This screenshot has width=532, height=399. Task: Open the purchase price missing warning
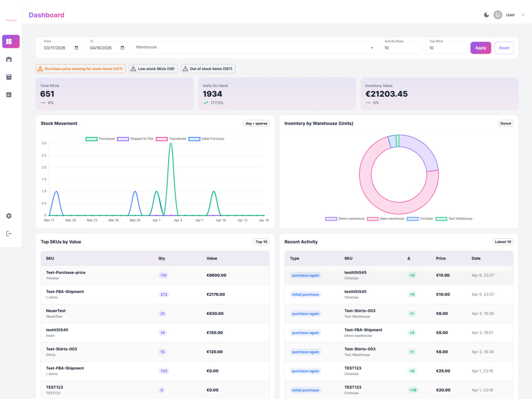click(x=80, y=69)
